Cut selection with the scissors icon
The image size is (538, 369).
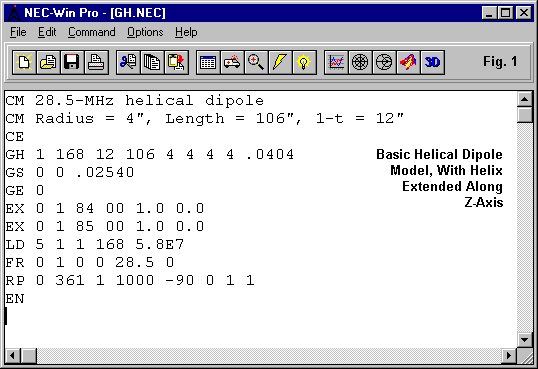click(128, 62)
